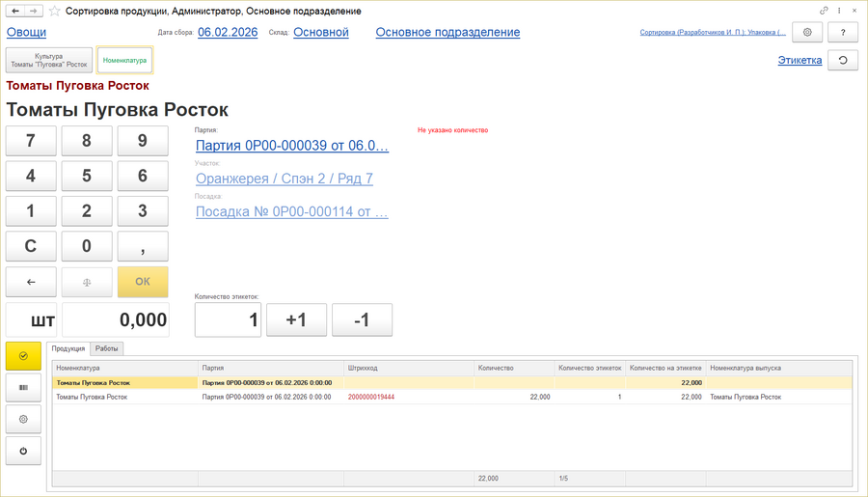Open the three-dot more actions menu
Screen dimensions: 868x497
pyautogui.click(x=839, y=11)
